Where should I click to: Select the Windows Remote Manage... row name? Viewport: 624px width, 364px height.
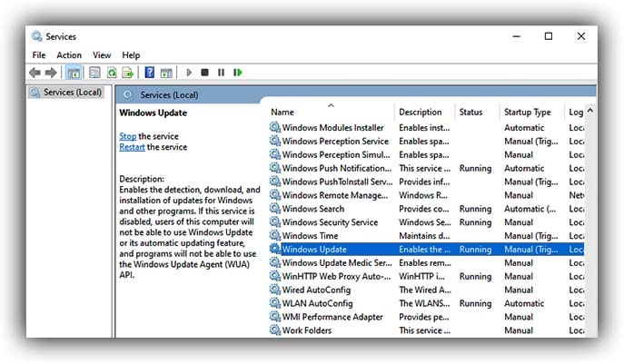[334, 195]
